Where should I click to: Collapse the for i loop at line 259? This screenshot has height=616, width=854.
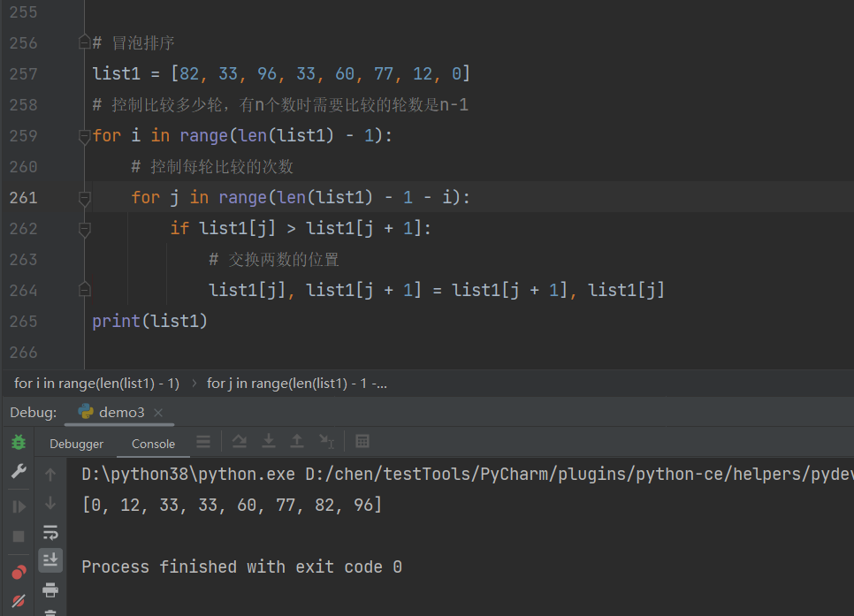[84, 137]
